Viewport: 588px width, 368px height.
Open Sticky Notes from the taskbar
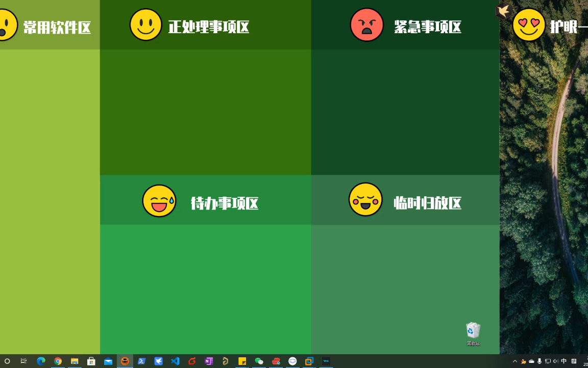(242, 361)
